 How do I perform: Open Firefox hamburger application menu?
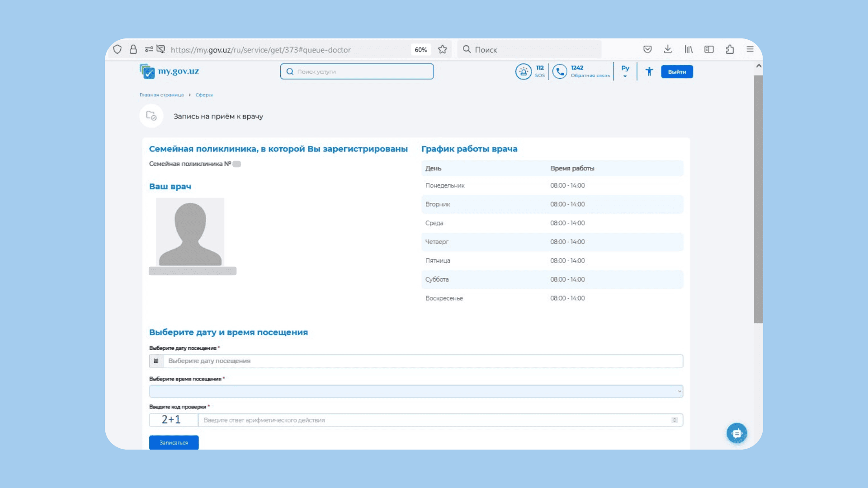[750, 50]
